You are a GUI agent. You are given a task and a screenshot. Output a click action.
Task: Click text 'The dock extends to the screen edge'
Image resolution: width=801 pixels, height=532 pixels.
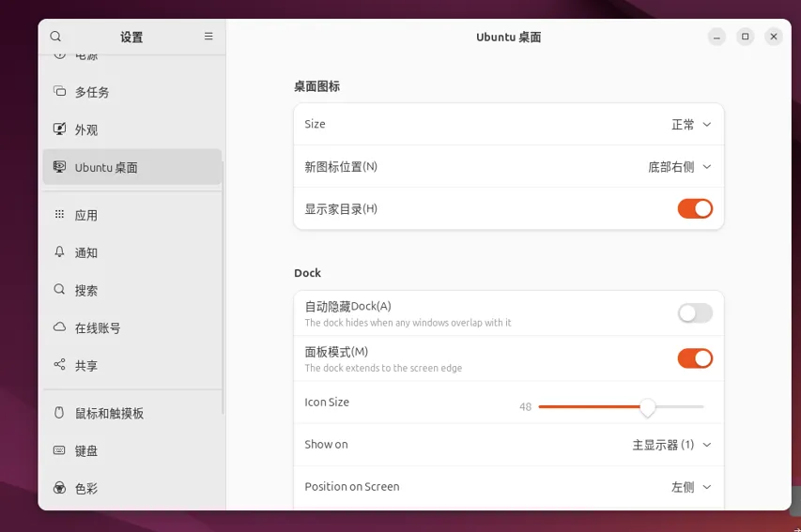383,368
